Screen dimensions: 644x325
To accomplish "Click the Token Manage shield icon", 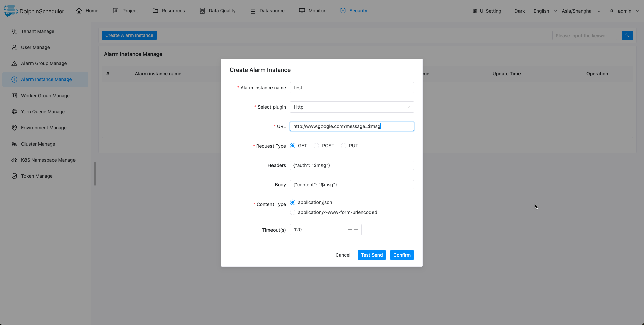I will pos(14,176).
